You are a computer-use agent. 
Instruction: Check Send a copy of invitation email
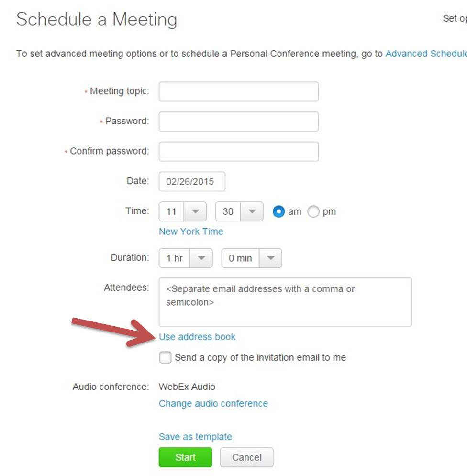[165, 358]
